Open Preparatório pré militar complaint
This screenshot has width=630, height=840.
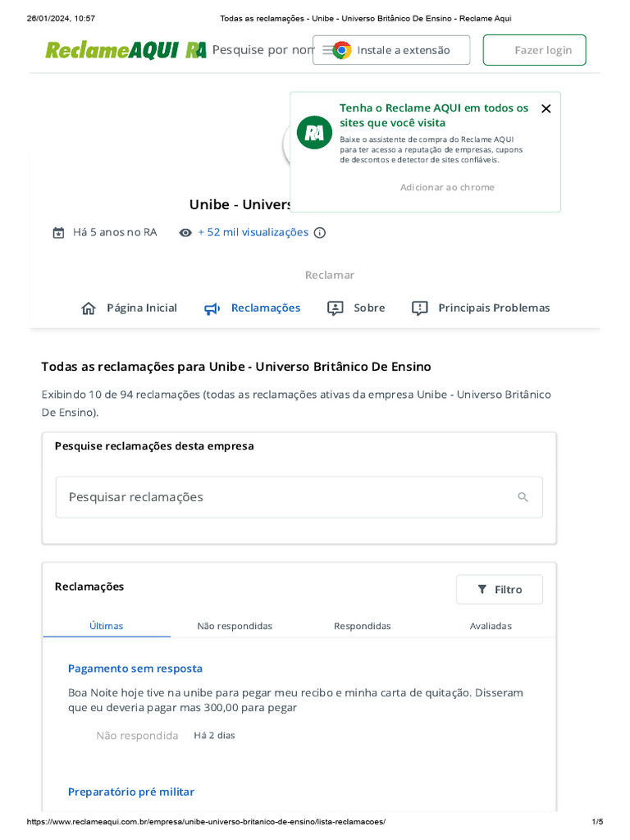click(131, 792)
